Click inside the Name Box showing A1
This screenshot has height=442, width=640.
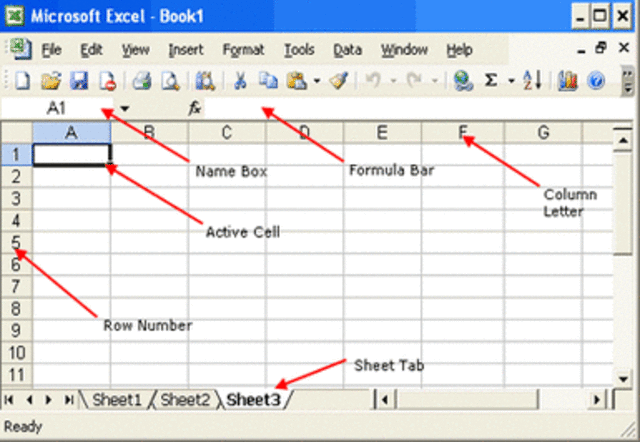point(57,108)
